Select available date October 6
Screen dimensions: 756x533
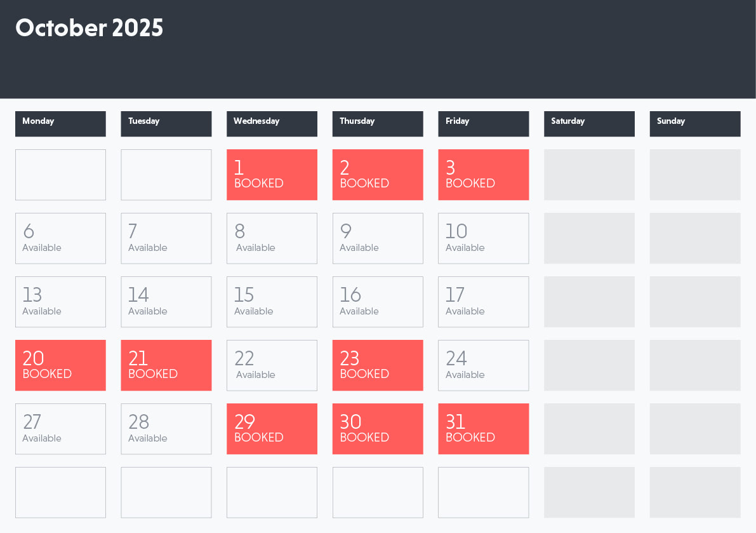[60, 238]
